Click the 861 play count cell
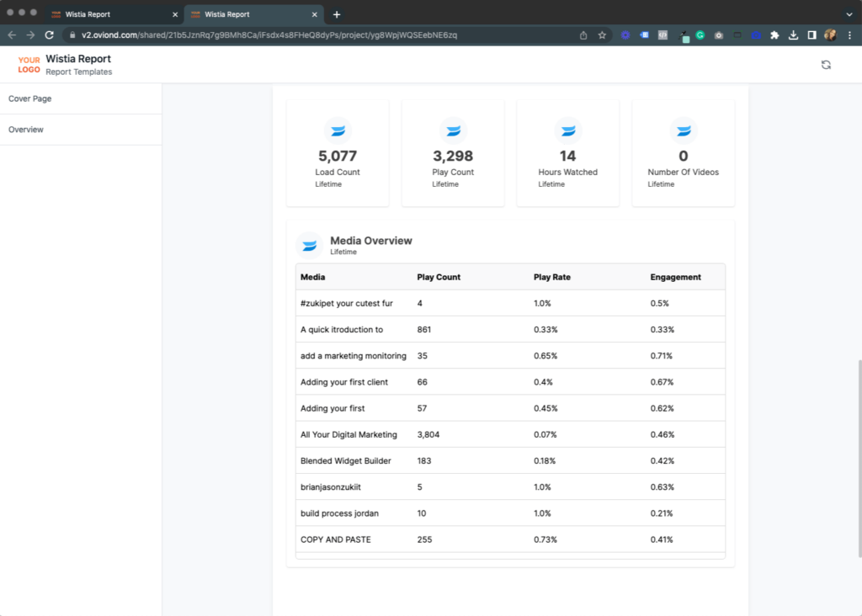This screenshot has width=862, height=616. tap(424, 330)
